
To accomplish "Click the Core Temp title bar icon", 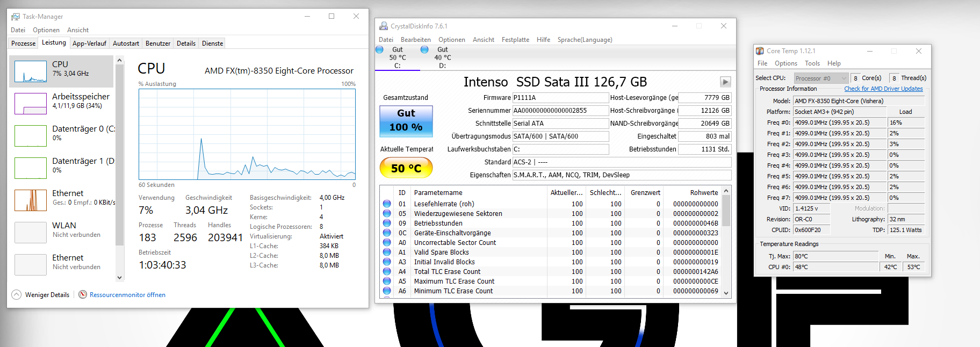I will (760, 51).
